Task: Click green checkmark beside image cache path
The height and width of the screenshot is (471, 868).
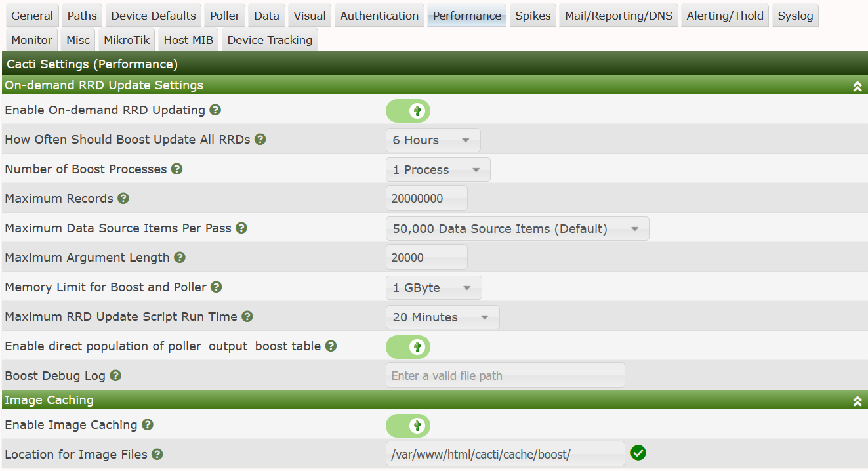Action: (638, 453)
